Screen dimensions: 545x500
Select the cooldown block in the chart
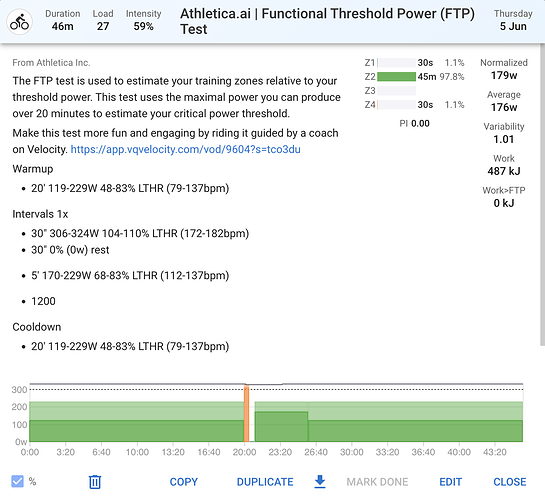pyautogui.click(x=416, y=431)
